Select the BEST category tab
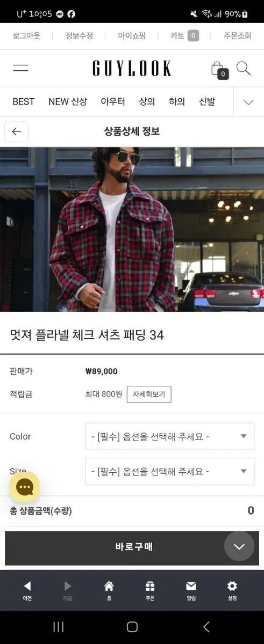This screenshot has height=644, width=264. click(x=24, y=101)
